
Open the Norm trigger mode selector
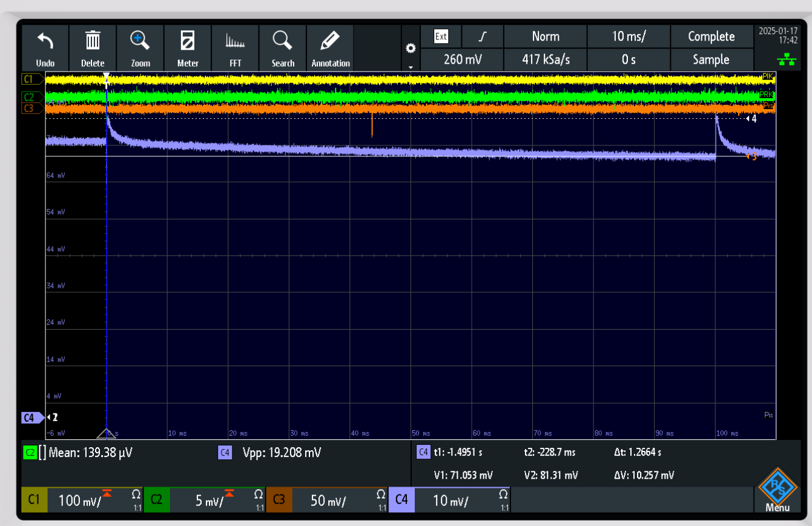coord(545,36)
